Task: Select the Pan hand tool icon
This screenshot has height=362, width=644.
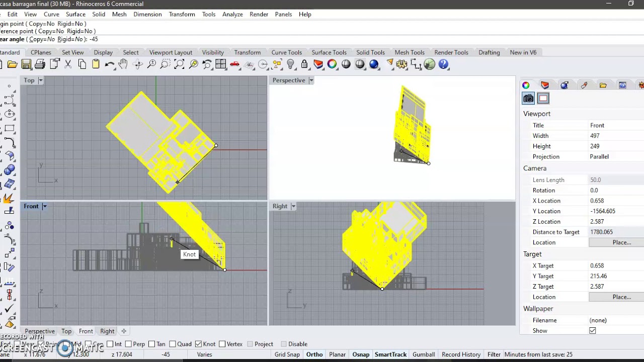Action: point(123,64)
